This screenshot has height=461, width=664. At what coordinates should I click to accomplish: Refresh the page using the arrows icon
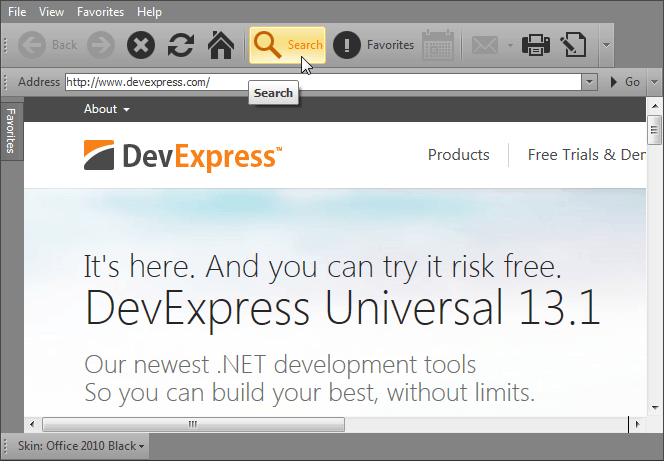181,45
